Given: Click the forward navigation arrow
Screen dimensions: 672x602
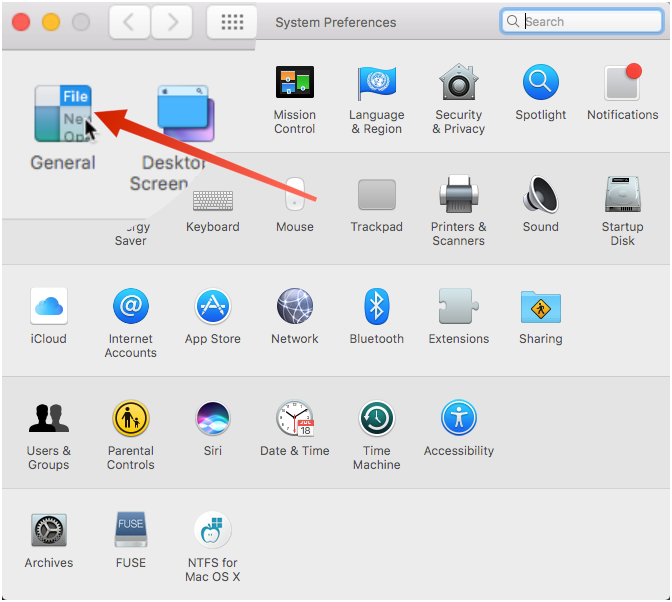Looking at the screenshot, I should tap(172, 22).
